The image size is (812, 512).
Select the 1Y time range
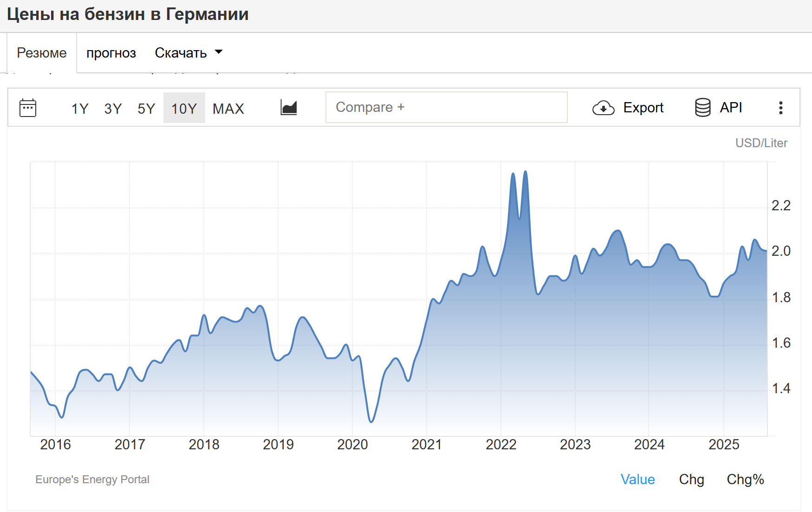click(80, 109)
